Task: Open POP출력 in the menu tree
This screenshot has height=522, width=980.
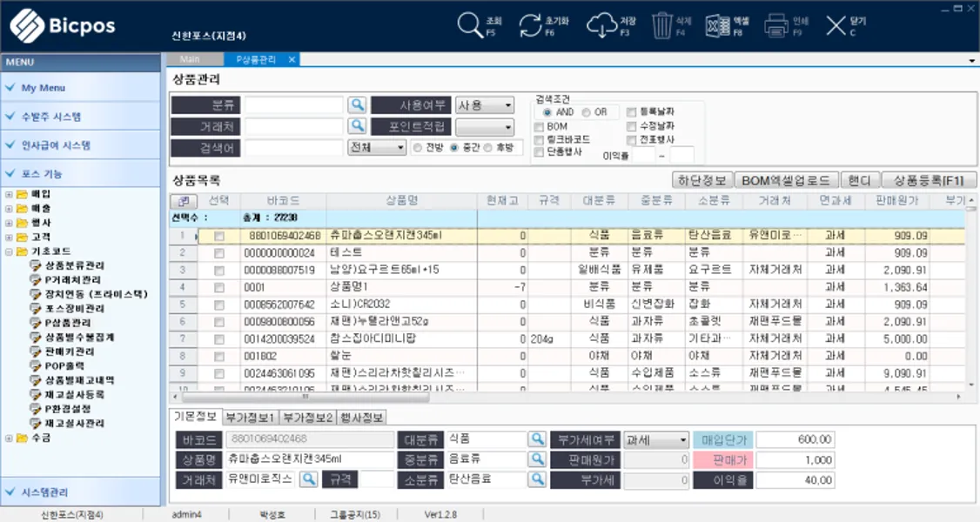Action: [64, 366]
